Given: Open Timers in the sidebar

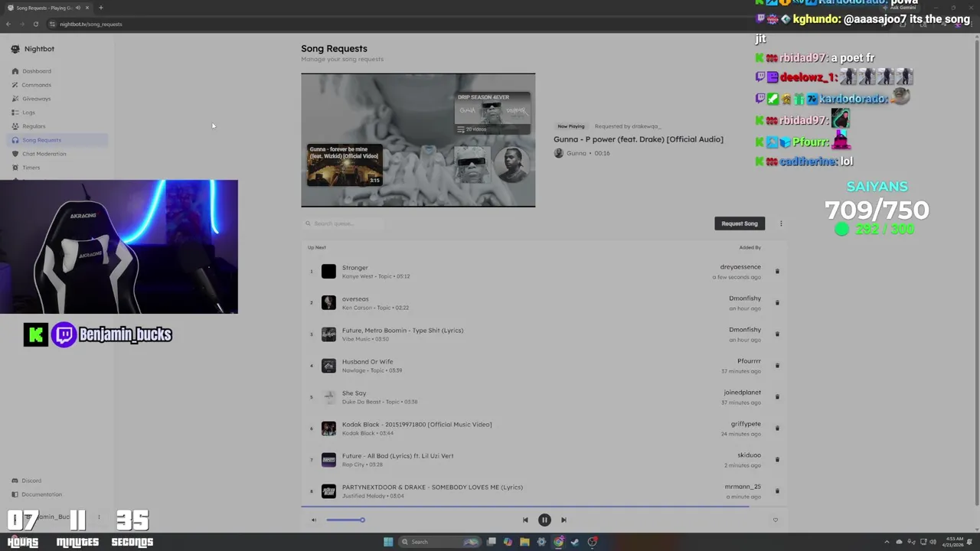Looking at the screenshot, I should pos(31,168).
